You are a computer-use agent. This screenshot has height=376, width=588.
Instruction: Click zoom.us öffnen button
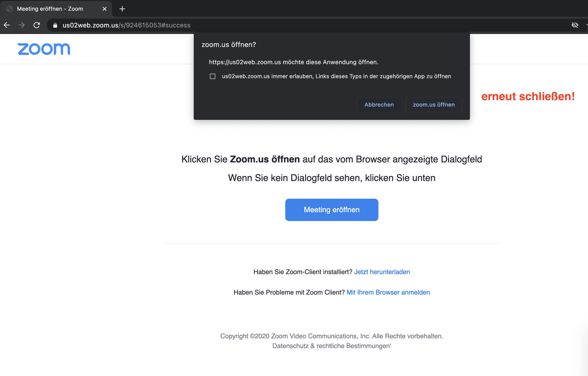point(434,105)
